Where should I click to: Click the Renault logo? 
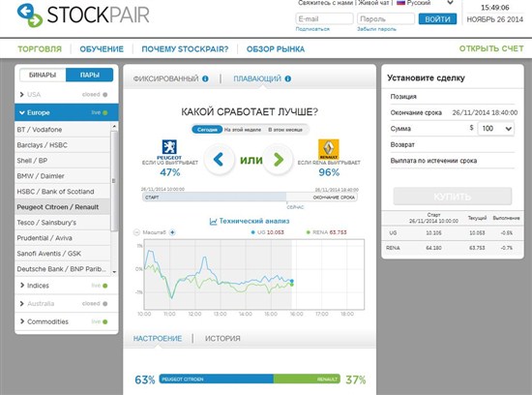[x=329, y=149]
